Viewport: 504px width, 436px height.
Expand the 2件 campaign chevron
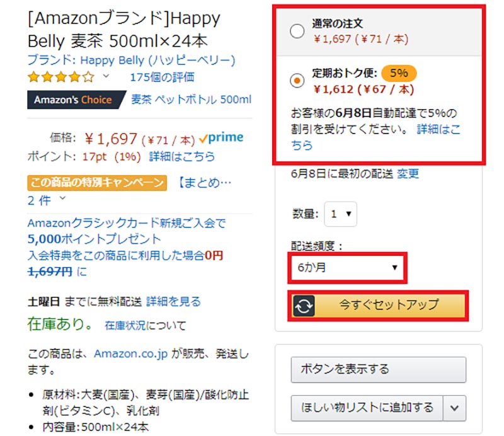[x=62, y=200]
